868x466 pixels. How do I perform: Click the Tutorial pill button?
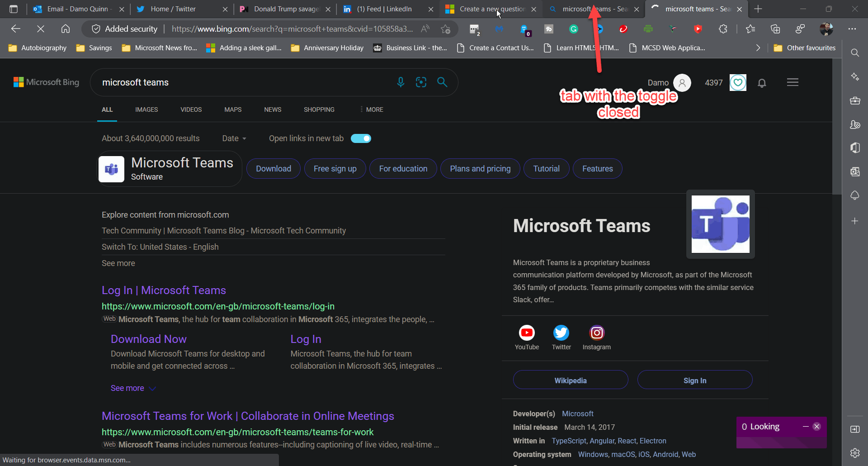click(546, 169)
